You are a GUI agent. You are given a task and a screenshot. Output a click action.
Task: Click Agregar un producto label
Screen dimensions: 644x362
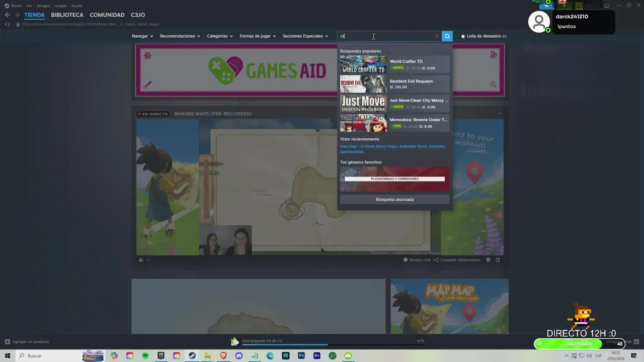pyautogui.click(x=31, y=342)
